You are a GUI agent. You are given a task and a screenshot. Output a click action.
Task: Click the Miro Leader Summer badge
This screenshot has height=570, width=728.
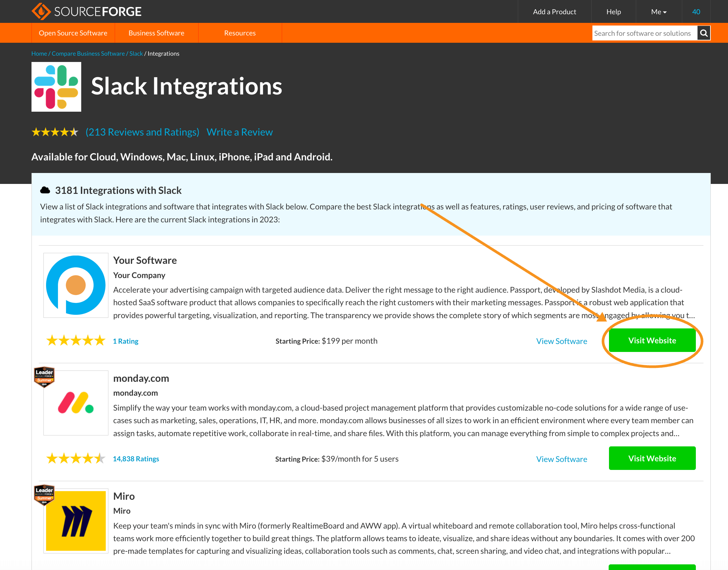point(44,495)
